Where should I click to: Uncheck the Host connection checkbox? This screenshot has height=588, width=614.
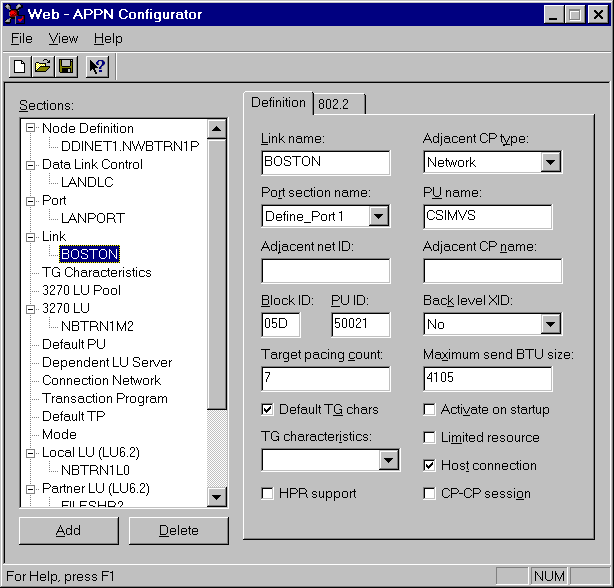(x=430, y=465)
